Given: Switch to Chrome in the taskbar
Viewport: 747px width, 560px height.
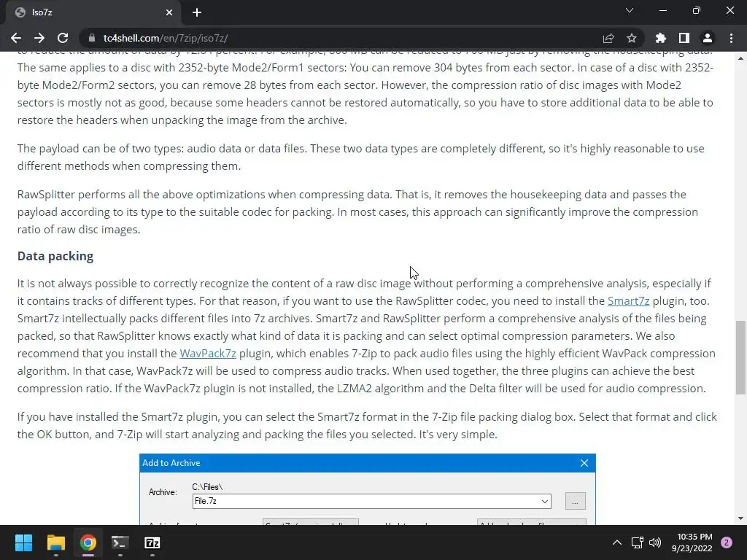Looking at the screenshot, I should pyautogui.click(x=88, y=542).
